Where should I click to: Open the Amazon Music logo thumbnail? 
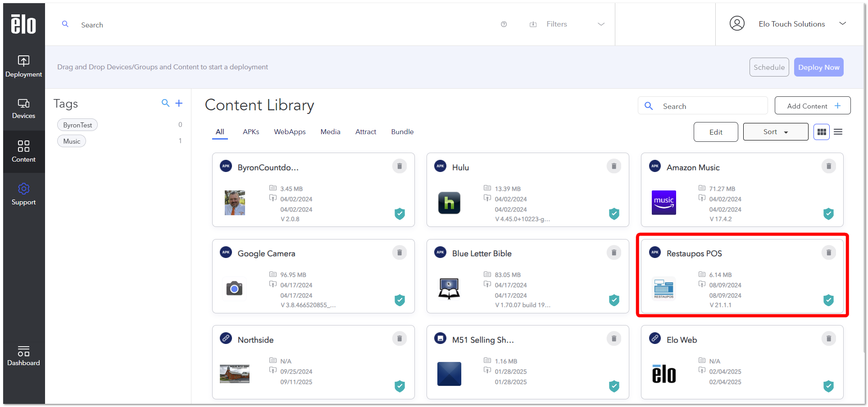click(x=664, y=203)
